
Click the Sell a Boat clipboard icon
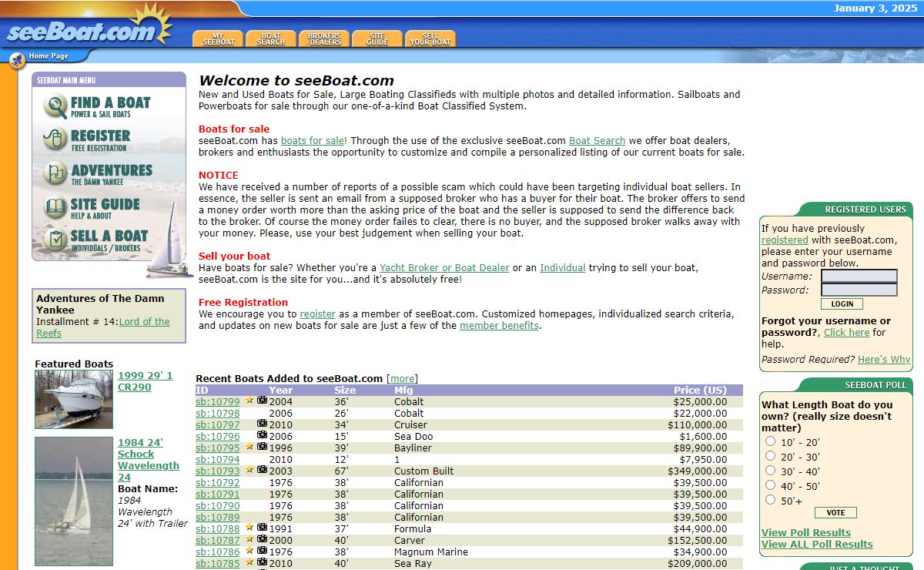click(x=55, y=241)
